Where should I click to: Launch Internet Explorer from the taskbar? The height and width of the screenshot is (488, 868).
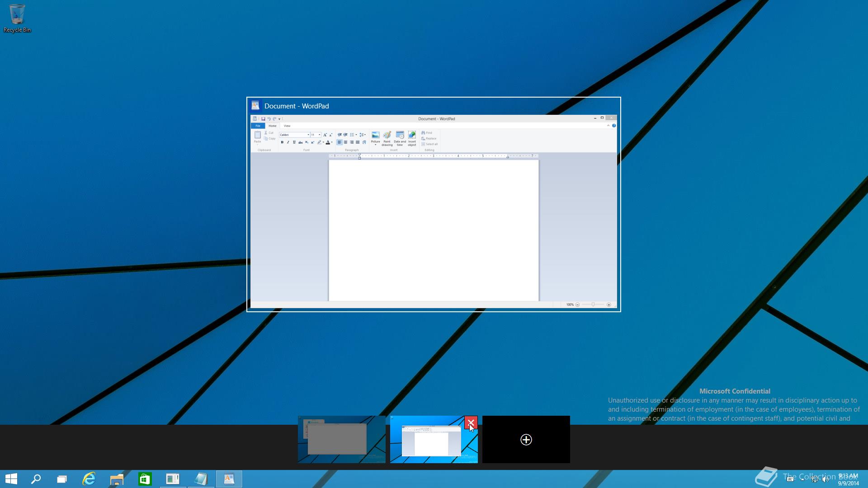[89, 479]
